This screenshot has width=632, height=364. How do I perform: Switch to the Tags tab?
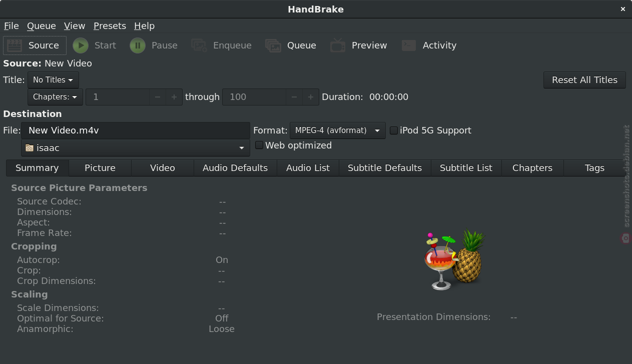(594, 168)
